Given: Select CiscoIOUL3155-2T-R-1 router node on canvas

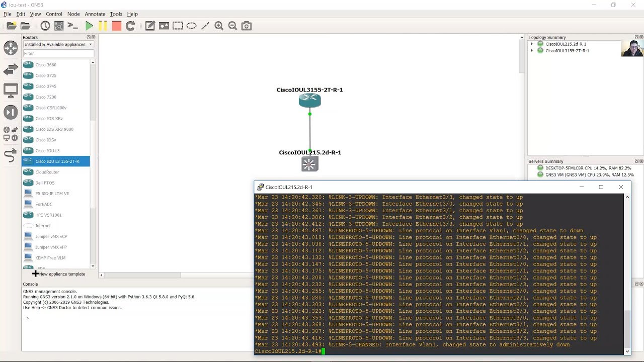Looking at the screenshot, I should 309,101.
